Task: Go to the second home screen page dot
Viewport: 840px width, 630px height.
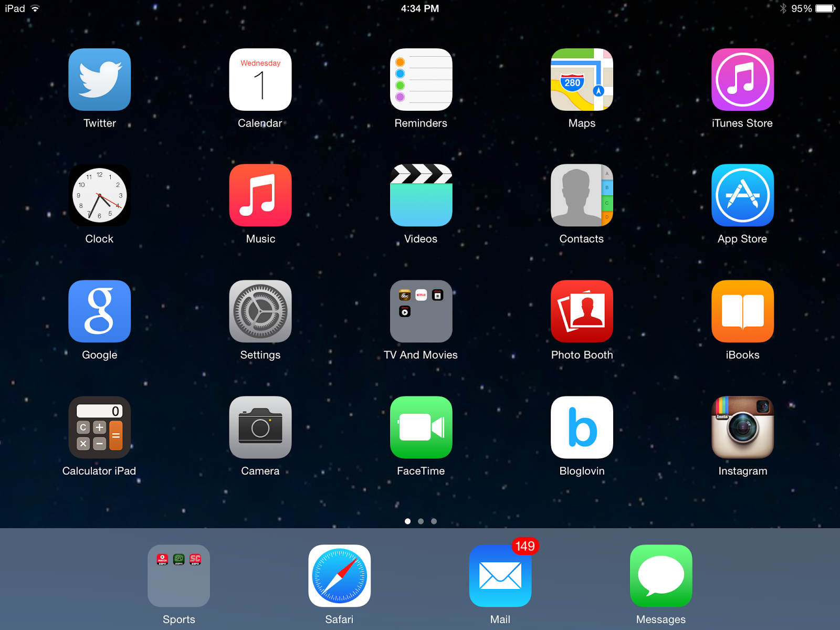Action: pos(421,521)
